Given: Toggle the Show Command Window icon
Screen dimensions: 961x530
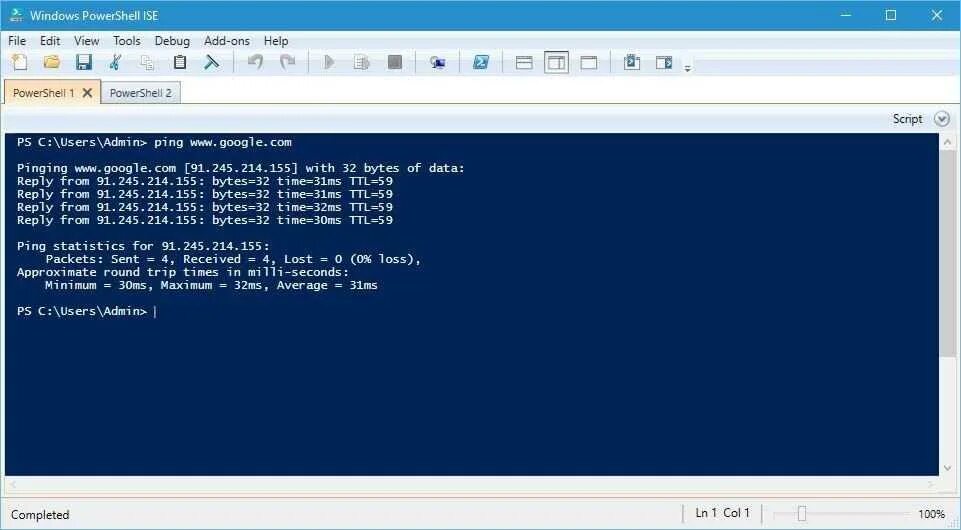Looking at the screenshot, I should click(632, 62).
